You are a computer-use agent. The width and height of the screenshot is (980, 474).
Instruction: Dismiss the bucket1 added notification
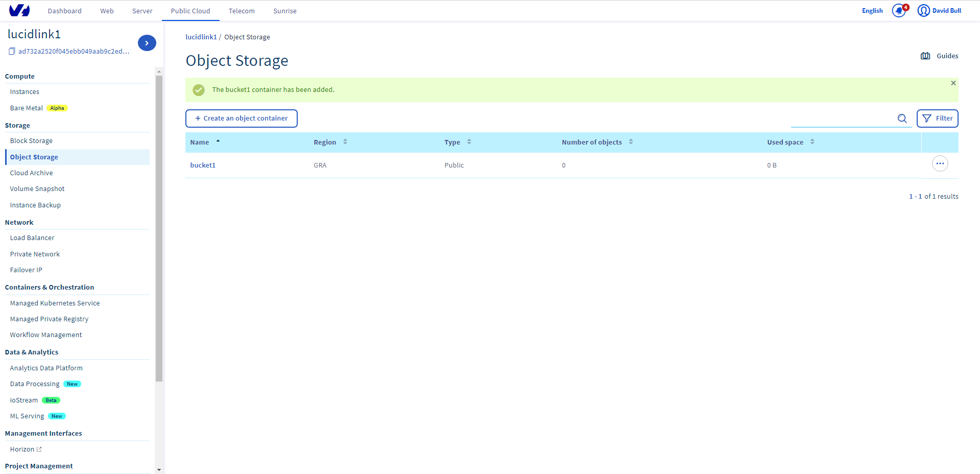pyautogui.click(x=953, y=83)
